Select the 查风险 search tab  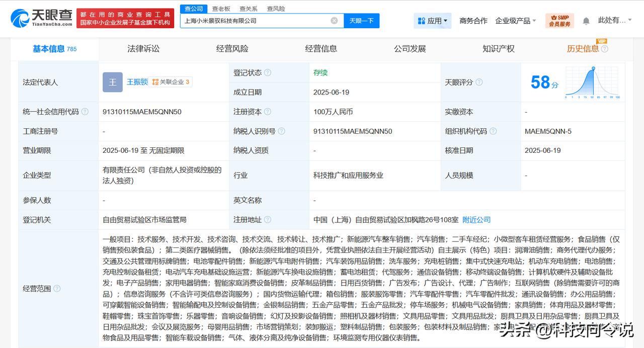pos(276,9)
